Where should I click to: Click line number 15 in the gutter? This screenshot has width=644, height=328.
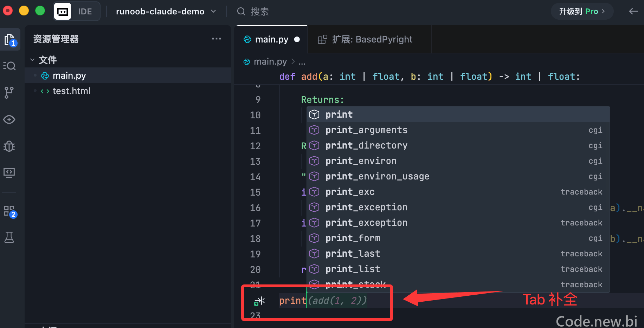pyautogui.click(x=255, y=192)
